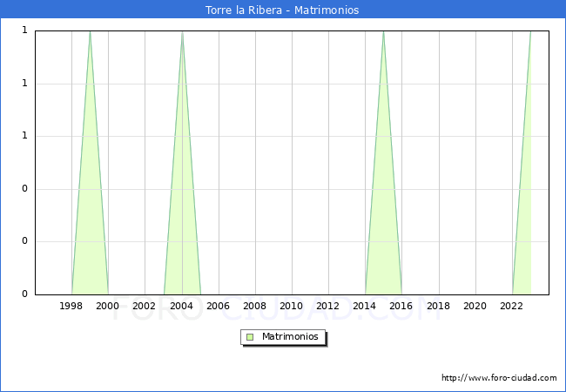The height and width of the screenshot is (392, 566).
Task: Click the chart title Torre la Ribera - Matrimonios
Action: pos(282,10)
